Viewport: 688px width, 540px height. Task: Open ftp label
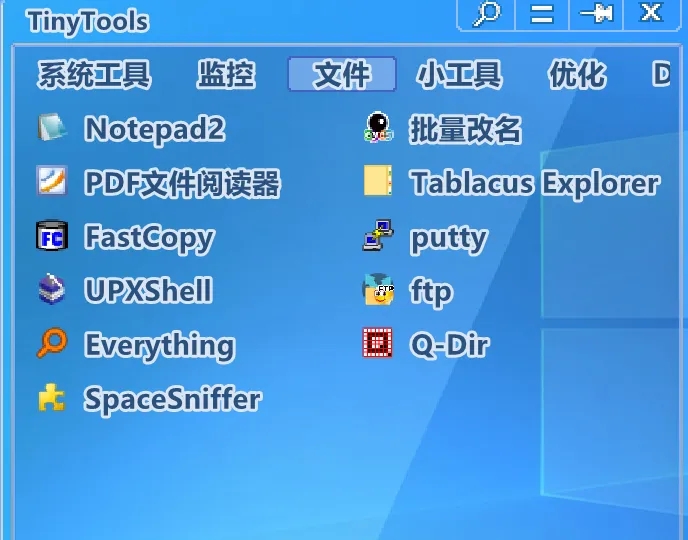click(x=431, y=292)
